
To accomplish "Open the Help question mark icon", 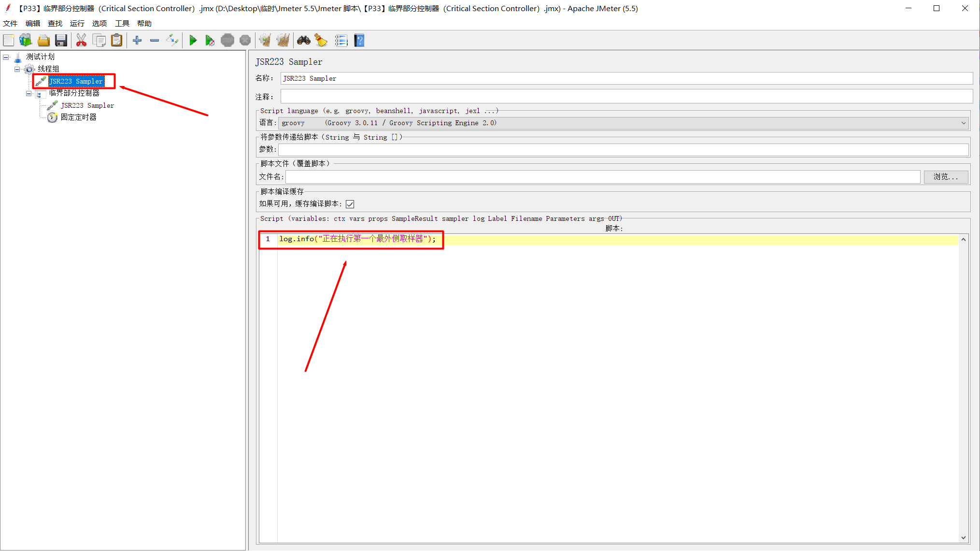I will [359, 41].
